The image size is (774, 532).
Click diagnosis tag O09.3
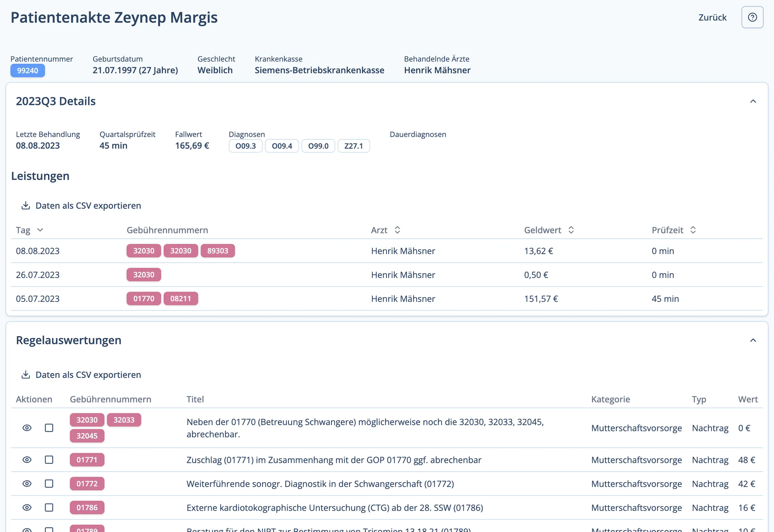click(x=245, y=146)
